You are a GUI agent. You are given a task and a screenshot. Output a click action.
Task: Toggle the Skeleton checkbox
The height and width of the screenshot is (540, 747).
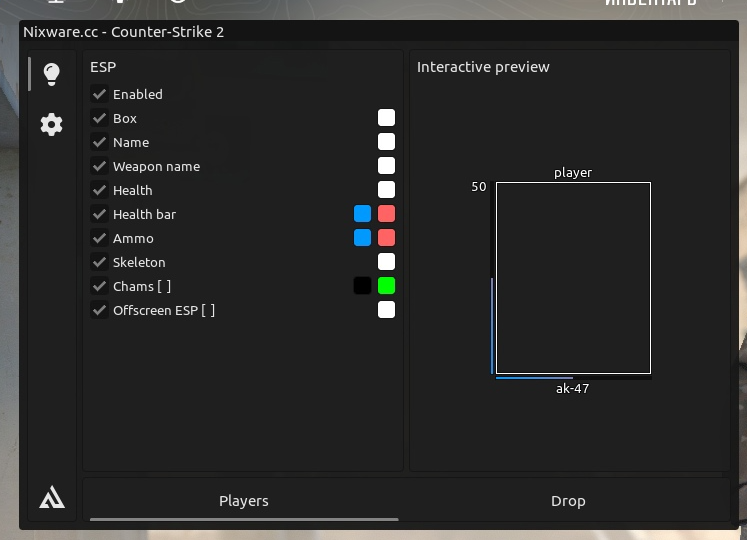click(99, 262)
